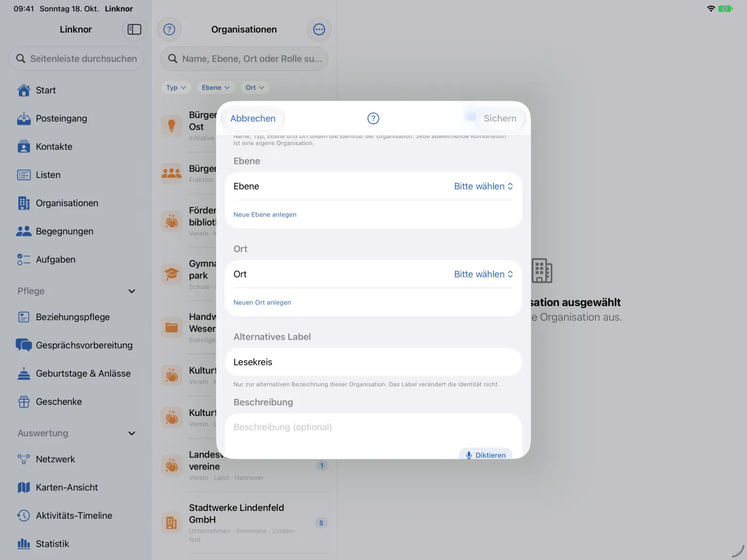Open the Ort filter chip

pos(255,87)
